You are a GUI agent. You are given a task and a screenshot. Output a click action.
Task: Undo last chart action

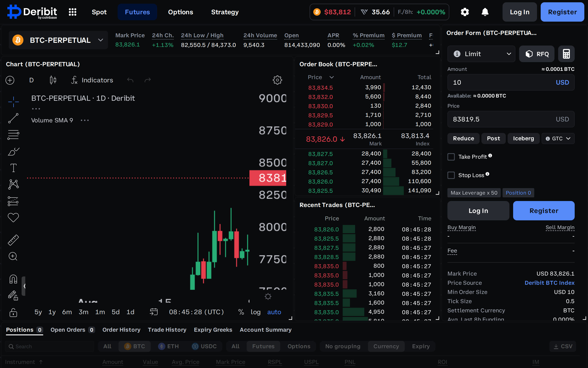130,80
